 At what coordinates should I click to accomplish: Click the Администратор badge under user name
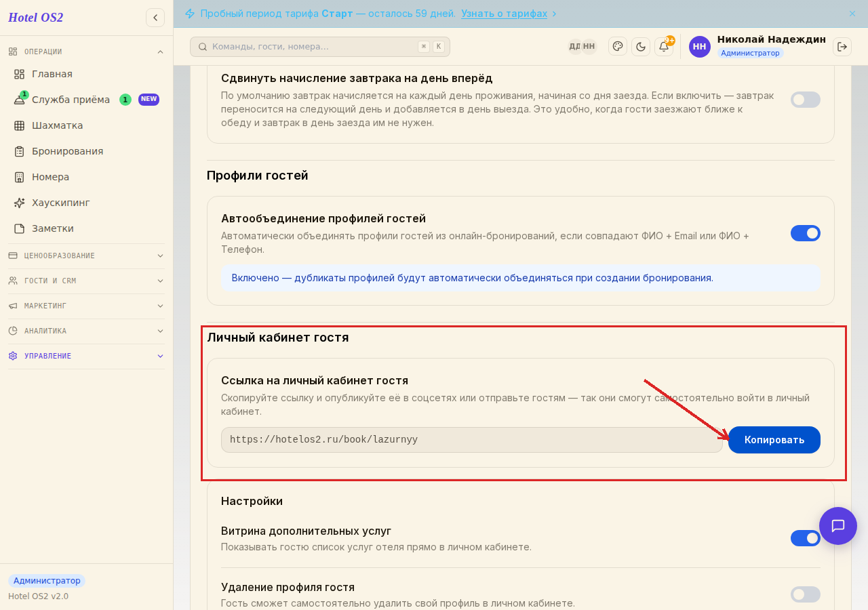tap(750, 53)
